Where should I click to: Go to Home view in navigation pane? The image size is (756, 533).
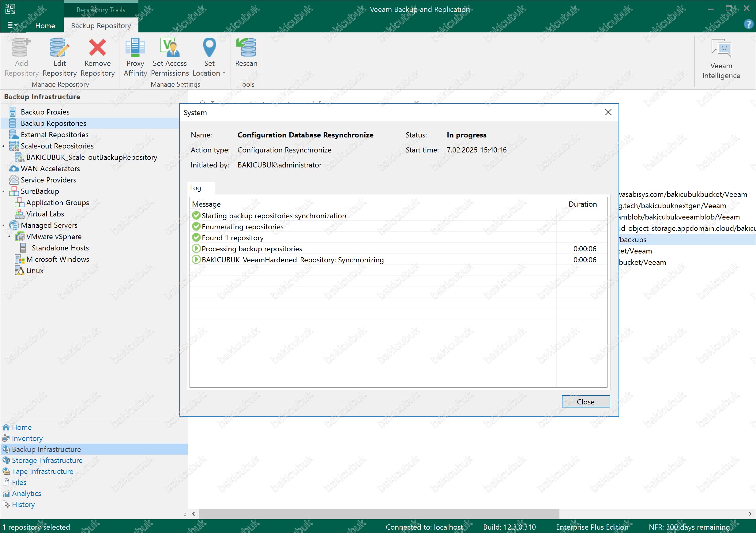22,427
